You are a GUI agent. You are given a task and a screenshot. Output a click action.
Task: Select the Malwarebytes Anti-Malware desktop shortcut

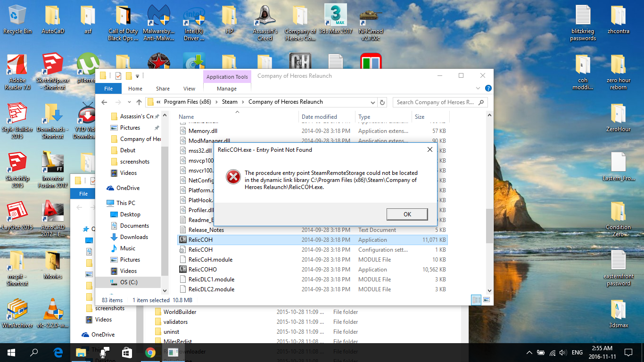(159, 23)
